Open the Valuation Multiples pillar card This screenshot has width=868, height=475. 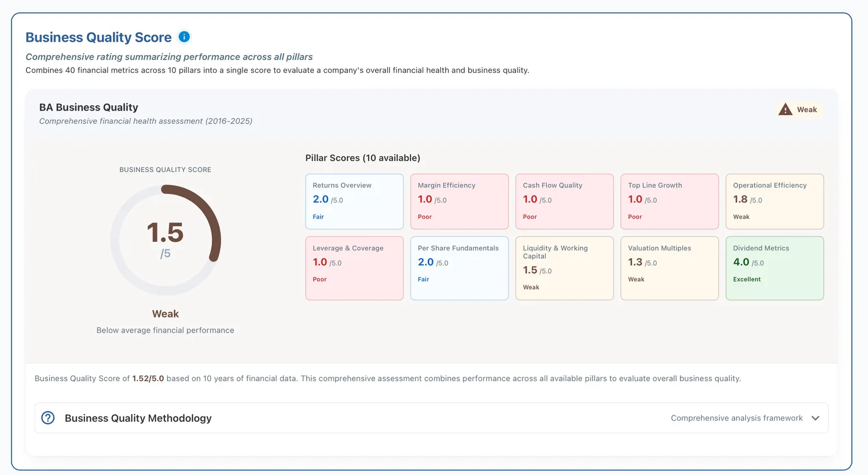coord(670,268)
